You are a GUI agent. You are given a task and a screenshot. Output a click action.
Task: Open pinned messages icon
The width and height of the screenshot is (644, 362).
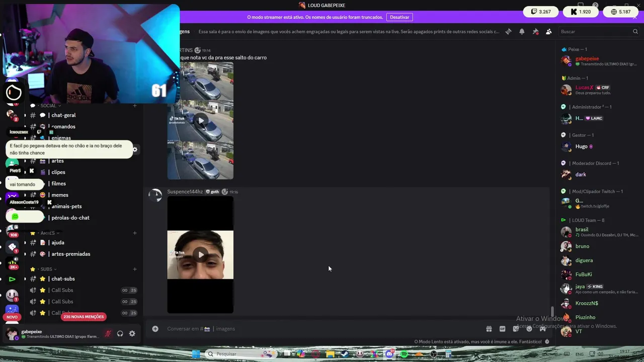tap(535, 31)
